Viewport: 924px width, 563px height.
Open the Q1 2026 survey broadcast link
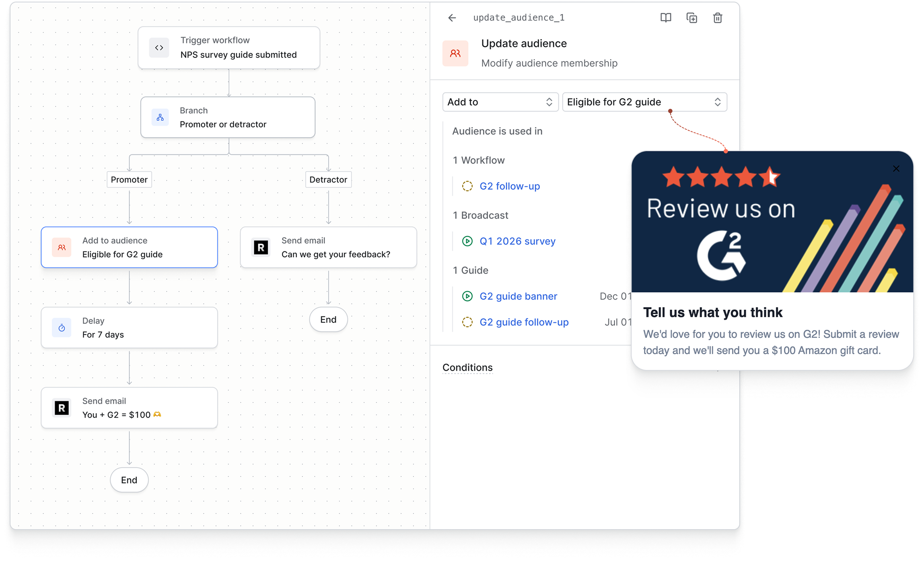tap(517, 241)
